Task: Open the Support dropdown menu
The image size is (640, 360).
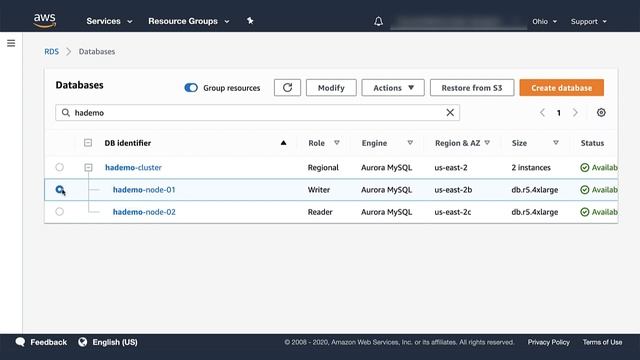Action: coord(589,21)
